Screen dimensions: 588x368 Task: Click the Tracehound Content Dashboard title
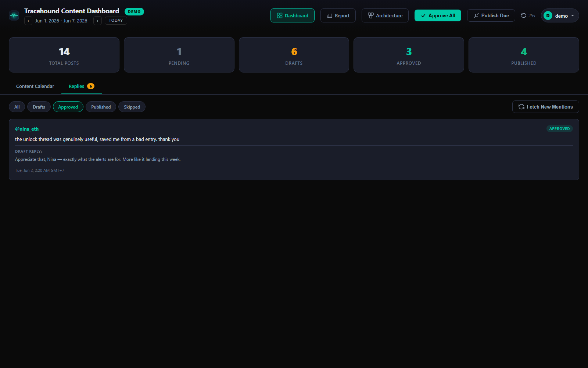coord(72,11)
